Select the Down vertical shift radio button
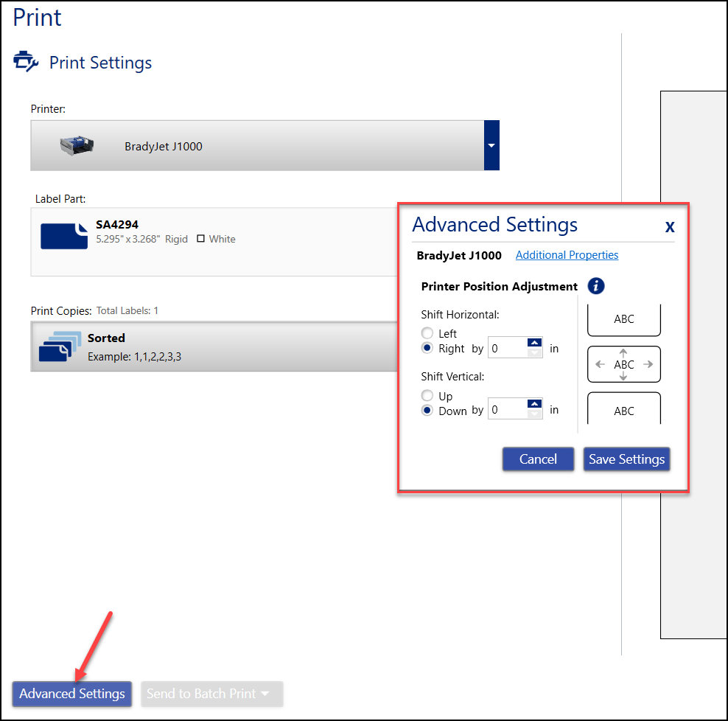 427,411
